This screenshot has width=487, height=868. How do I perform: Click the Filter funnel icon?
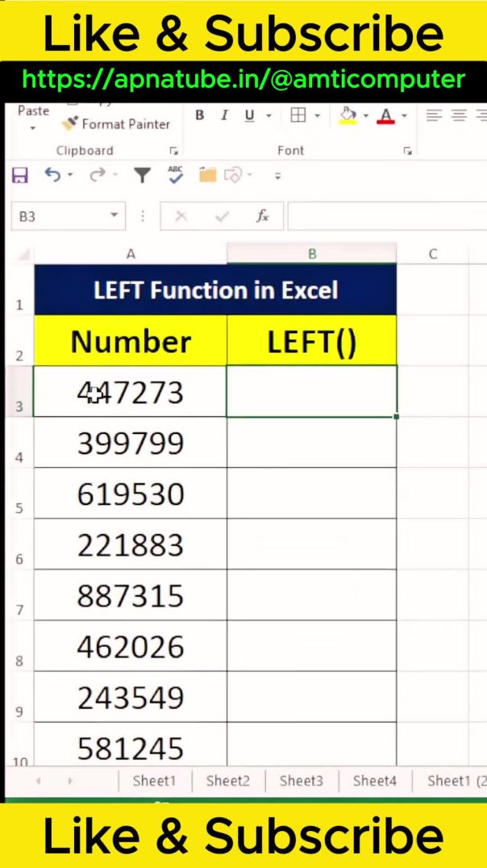[142, 175]
